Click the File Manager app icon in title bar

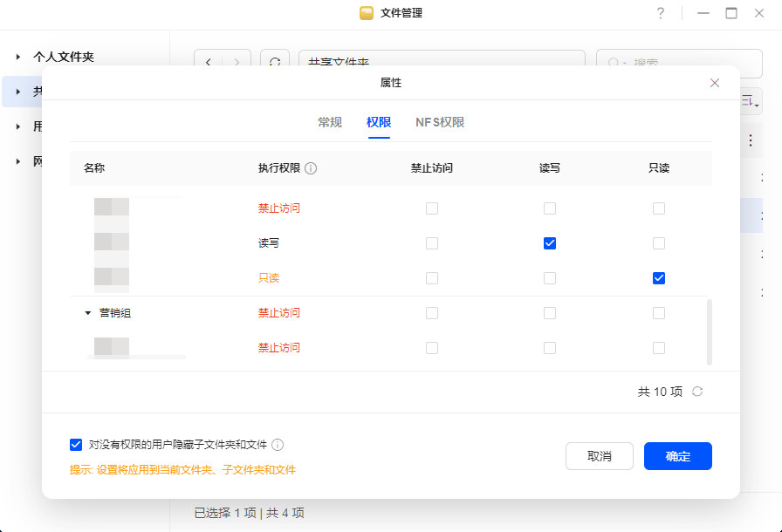click(x=367, y=13)
